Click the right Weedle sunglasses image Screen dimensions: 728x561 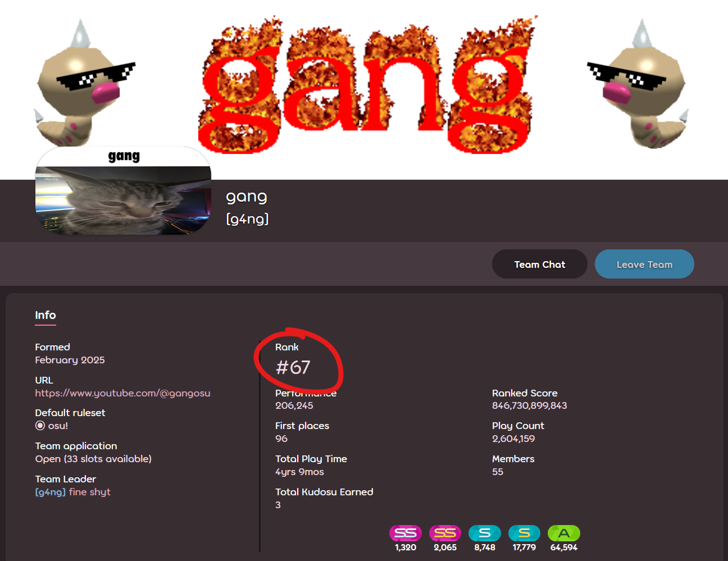639,83
